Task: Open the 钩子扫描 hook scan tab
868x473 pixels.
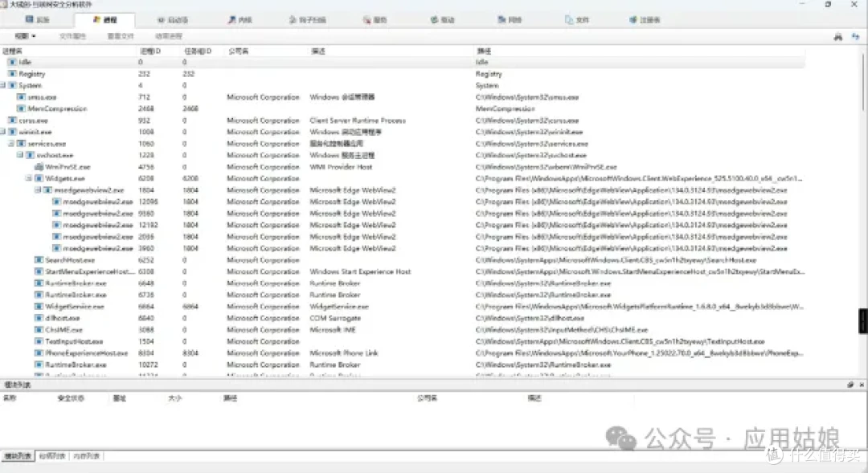Action: [x=307, y=20]
